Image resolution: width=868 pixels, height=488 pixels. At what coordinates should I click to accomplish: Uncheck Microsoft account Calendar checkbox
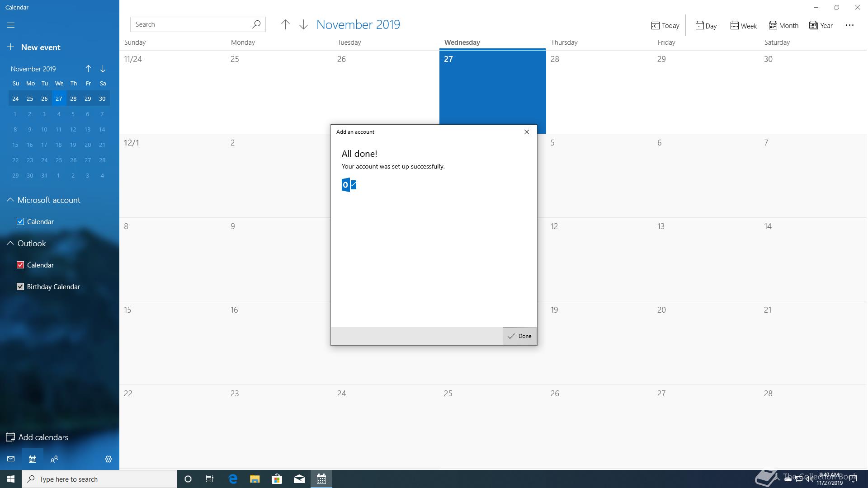[x=20, y=221]
